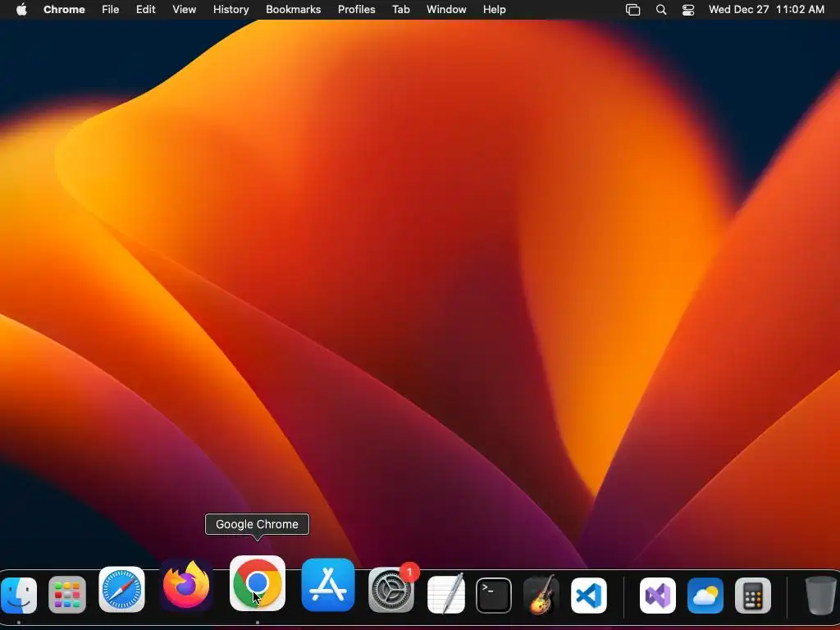Open Spotlight search magnifier icon
The width and height of the screenshot is (840, 630).
click(x=661, y=10)
